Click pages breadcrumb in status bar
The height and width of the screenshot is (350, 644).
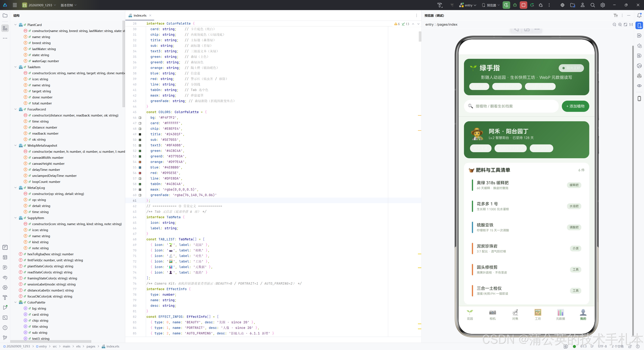tap(91, 346)
